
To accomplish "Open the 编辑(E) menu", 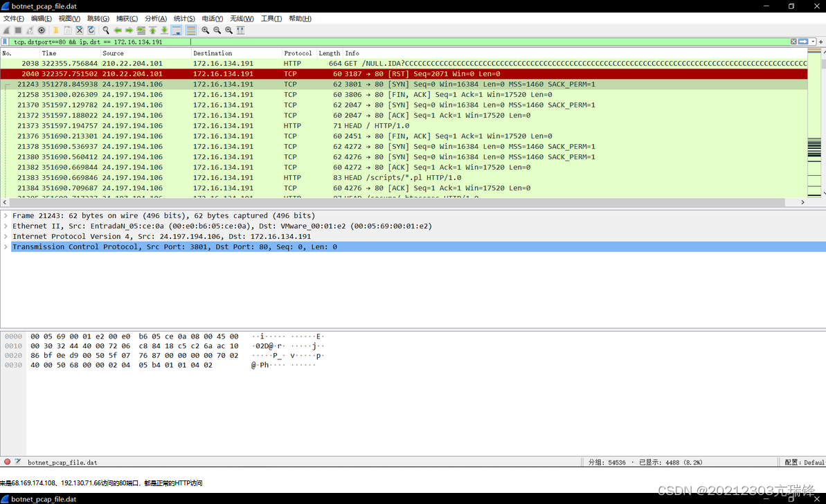I will (x=41, y=19).
